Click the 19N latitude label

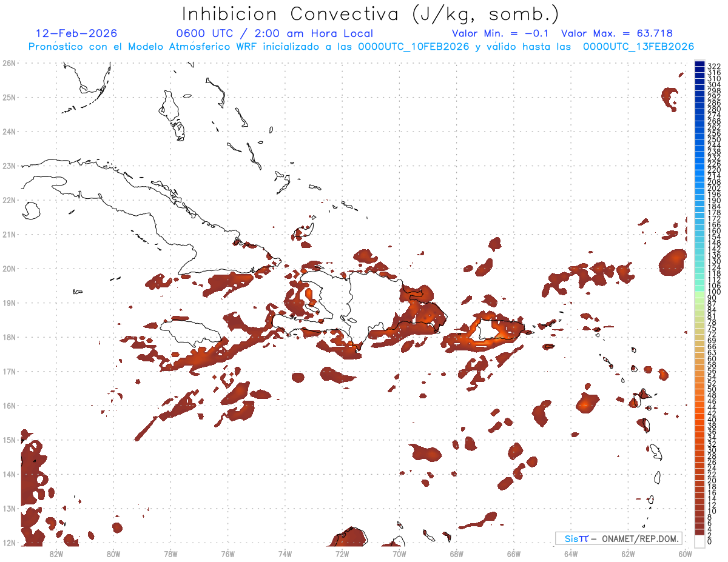click(x=9, y=303)
